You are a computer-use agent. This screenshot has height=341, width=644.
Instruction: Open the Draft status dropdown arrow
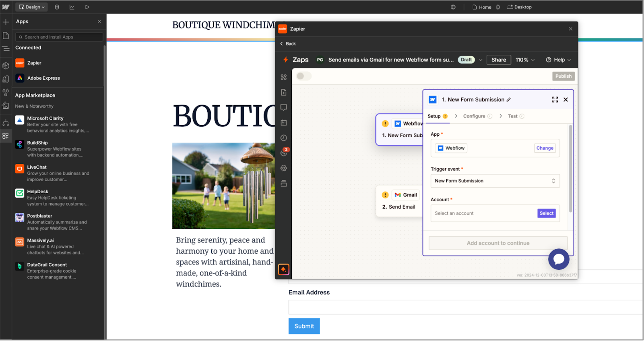(481, 60)
